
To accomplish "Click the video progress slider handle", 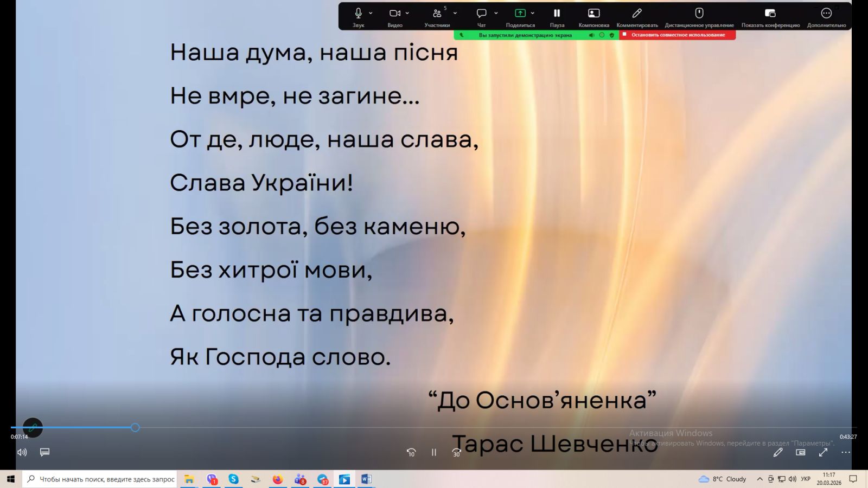I will tap(135, 427).
